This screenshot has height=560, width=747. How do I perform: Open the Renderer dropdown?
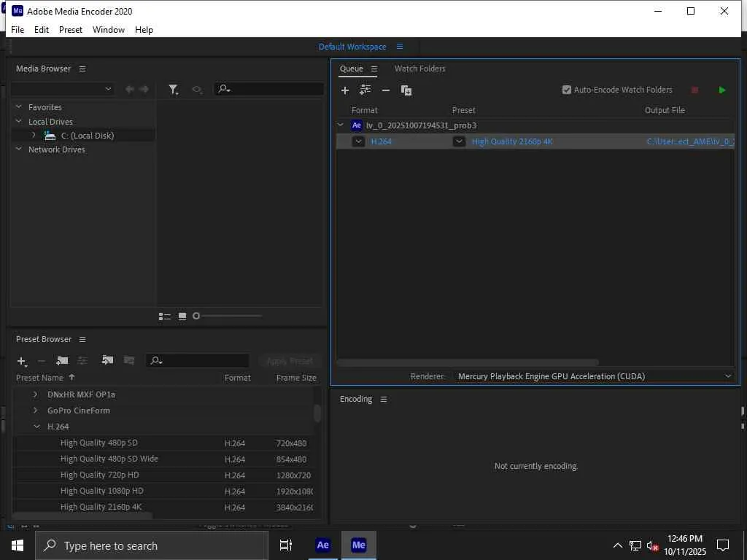(594, 377)
